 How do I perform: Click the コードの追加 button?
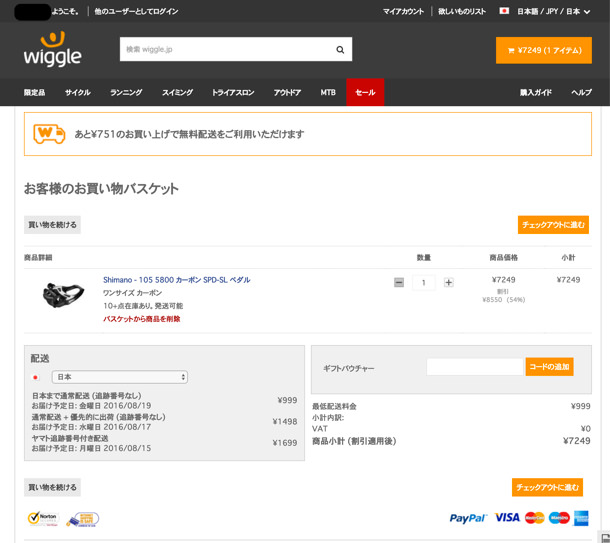tap(549, 367)
